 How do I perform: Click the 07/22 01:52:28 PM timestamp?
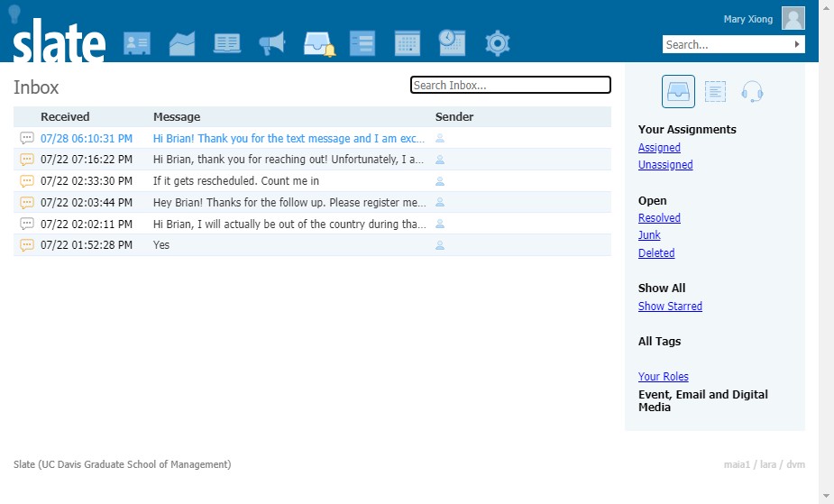pyautogui.click(x=87, y=245)
